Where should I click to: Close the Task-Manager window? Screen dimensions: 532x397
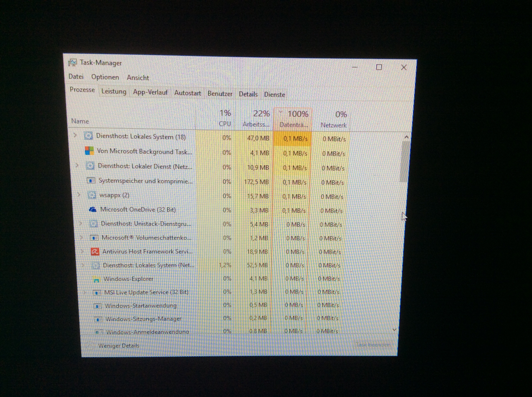pyautogui.click(x=404, y=67)
